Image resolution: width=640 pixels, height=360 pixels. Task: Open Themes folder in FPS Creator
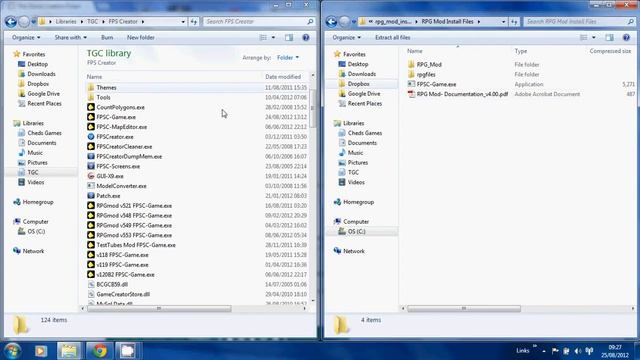click(x=106, y=87)
